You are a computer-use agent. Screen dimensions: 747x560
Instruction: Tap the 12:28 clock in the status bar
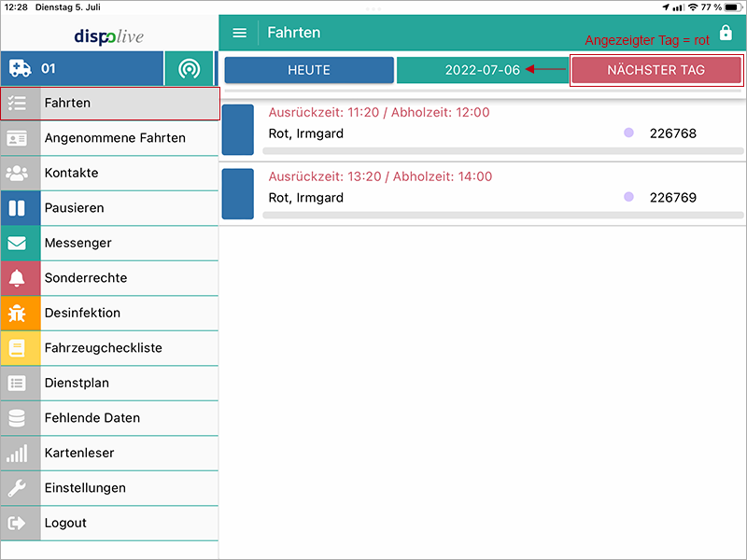[x=16, y=7]
